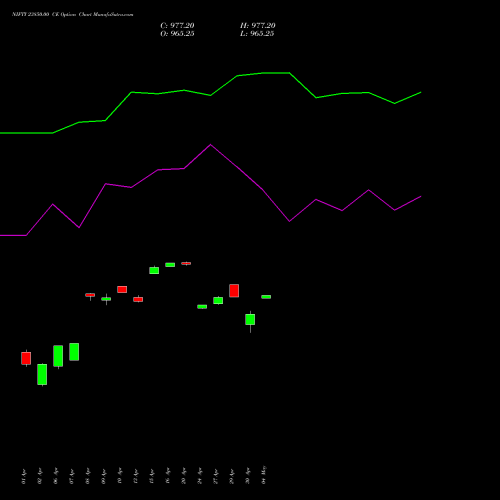Click the red candlestick above 29 Apr
500x500 pixels.
pos(234,291)
